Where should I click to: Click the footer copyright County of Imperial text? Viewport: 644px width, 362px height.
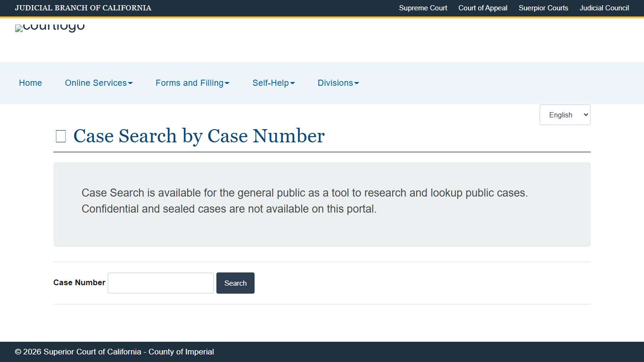point(114,352)
